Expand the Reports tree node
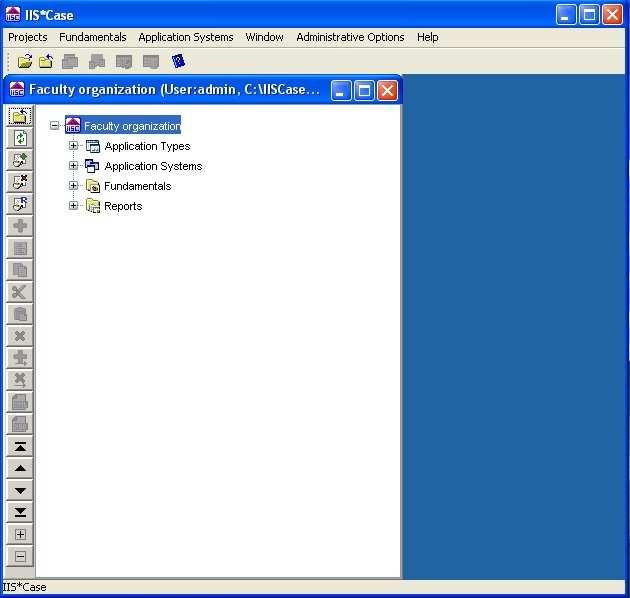The width and height of the screenshot is (630, 598). (x=73, y=205)
